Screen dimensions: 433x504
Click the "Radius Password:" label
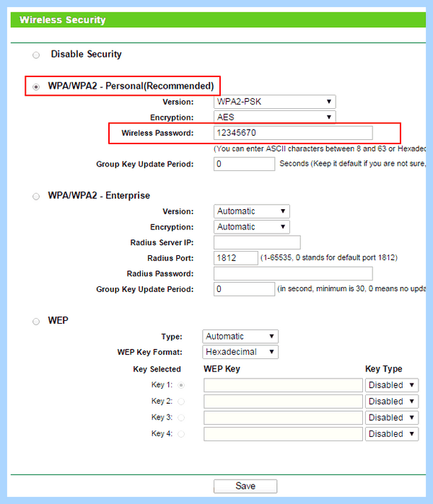click(160, 274)
